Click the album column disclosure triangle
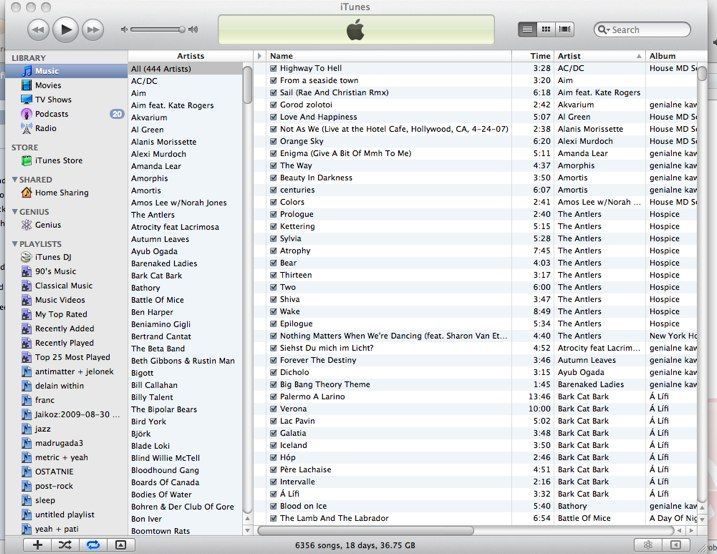The width and height of the screenshot is (717, 554). (x=259, y=56)
